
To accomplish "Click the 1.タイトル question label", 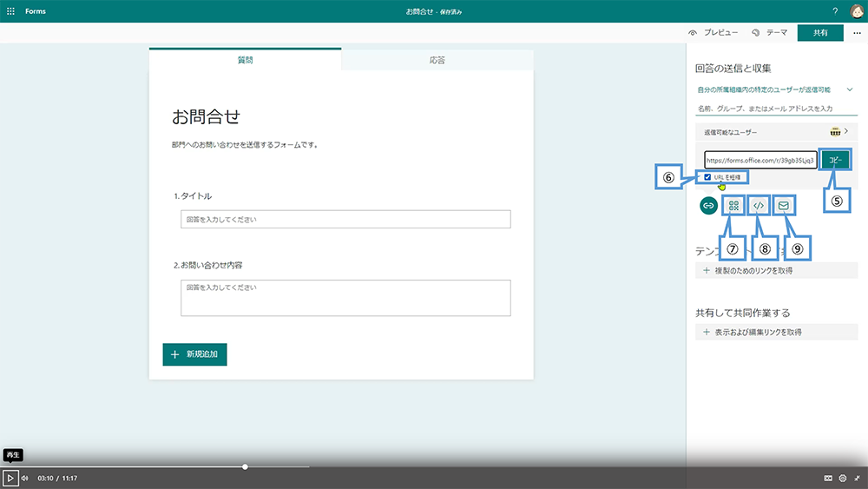I will (193, 195).
